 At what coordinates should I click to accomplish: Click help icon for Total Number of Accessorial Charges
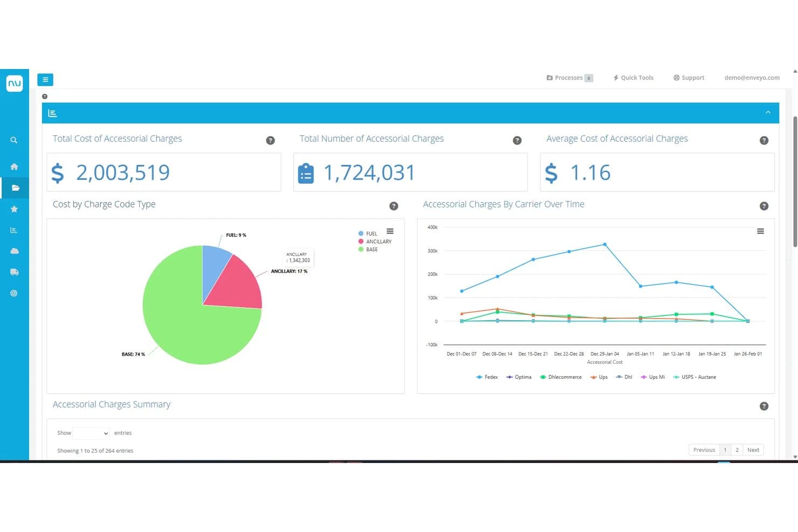(x=517, y=141)
